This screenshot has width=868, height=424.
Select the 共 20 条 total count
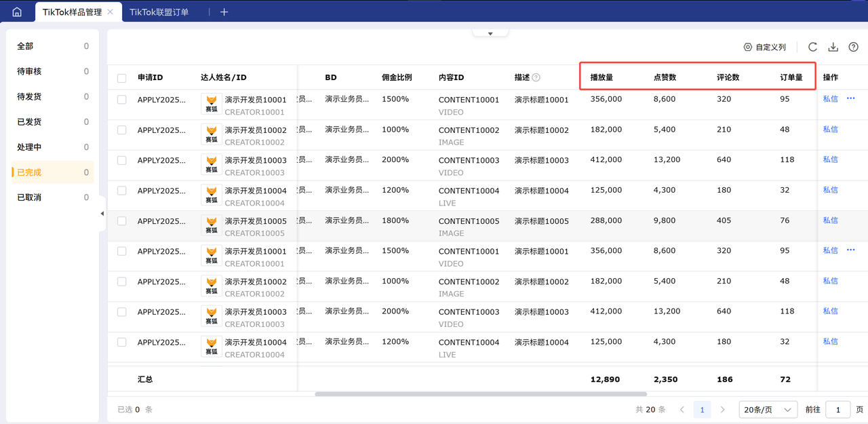tap(650, 410)
